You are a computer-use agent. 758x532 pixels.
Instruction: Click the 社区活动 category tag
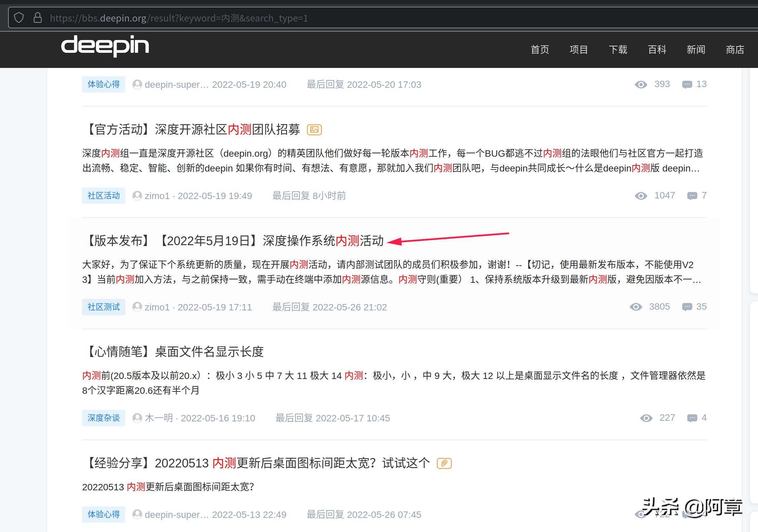tap(103, 195)
